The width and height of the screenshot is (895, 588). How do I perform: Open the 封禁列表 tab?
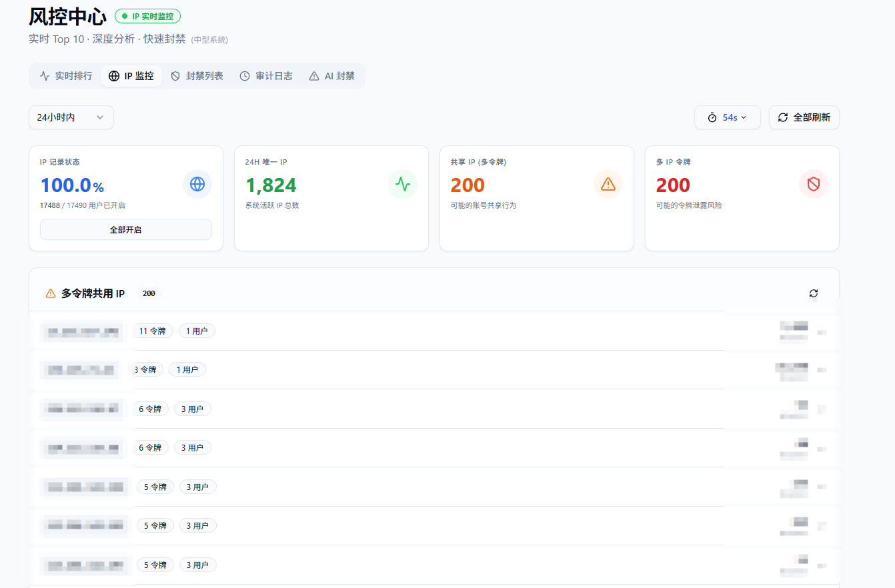(197, 76)
